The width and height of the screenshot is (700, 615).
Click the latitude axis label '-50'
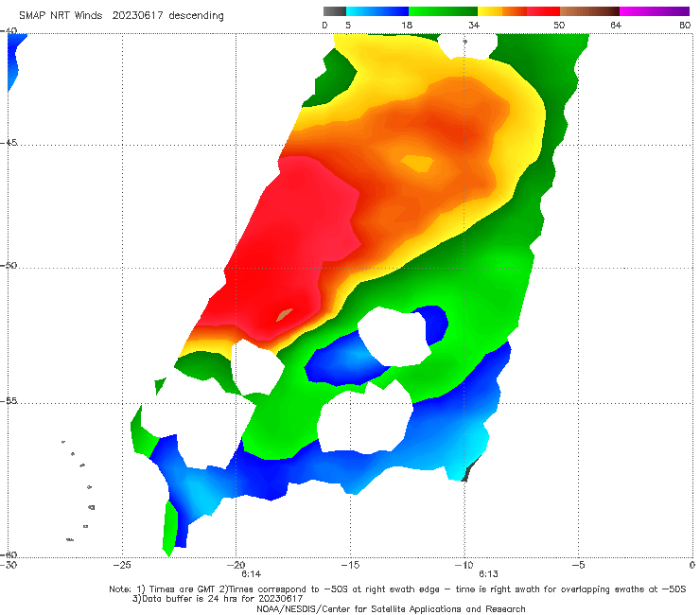9,265
